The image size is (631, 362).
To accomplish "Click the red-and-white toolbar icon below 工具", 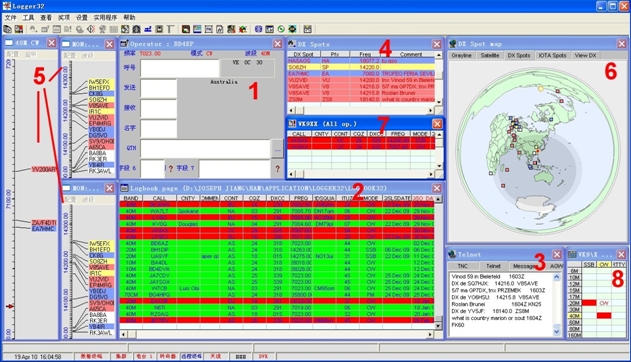I will point(19,29).
